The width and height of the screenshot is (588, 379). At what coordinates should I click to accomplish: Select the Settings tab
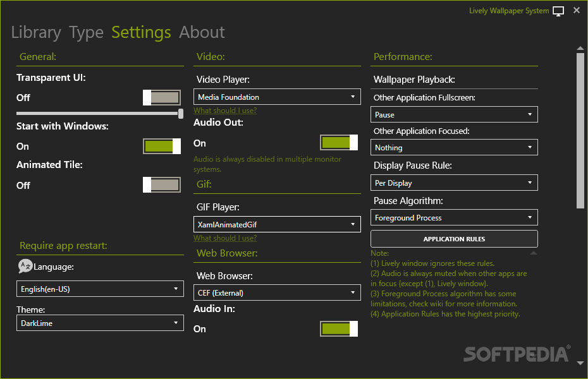click(141, 32)
